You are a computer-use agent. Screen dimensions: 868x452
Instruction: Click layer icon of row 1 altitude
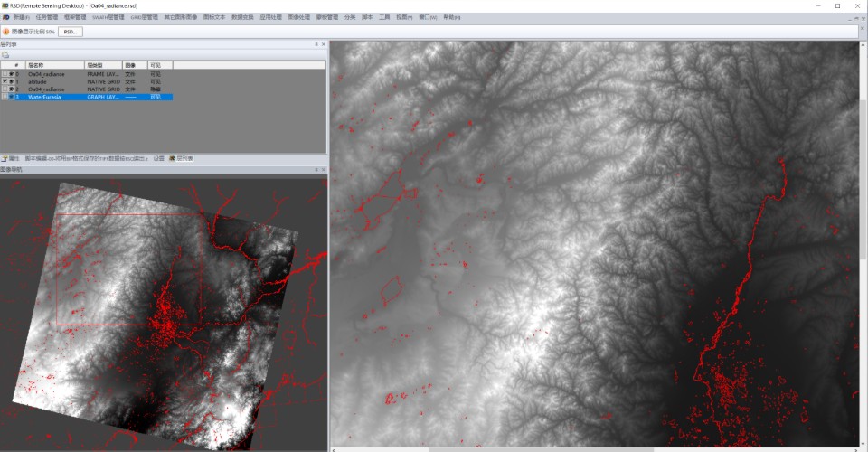click(x=12, y=81)
